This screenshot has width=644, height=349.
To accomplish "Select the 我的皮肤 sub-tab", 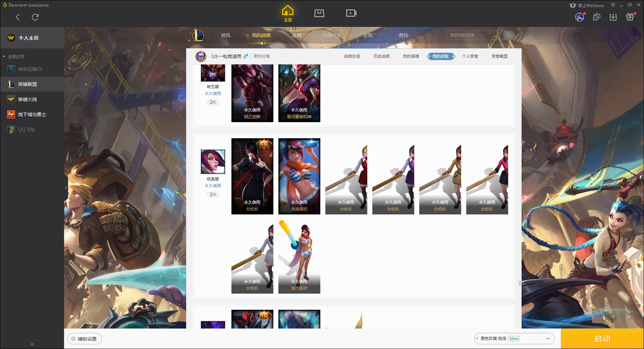I will click(441, 56).
